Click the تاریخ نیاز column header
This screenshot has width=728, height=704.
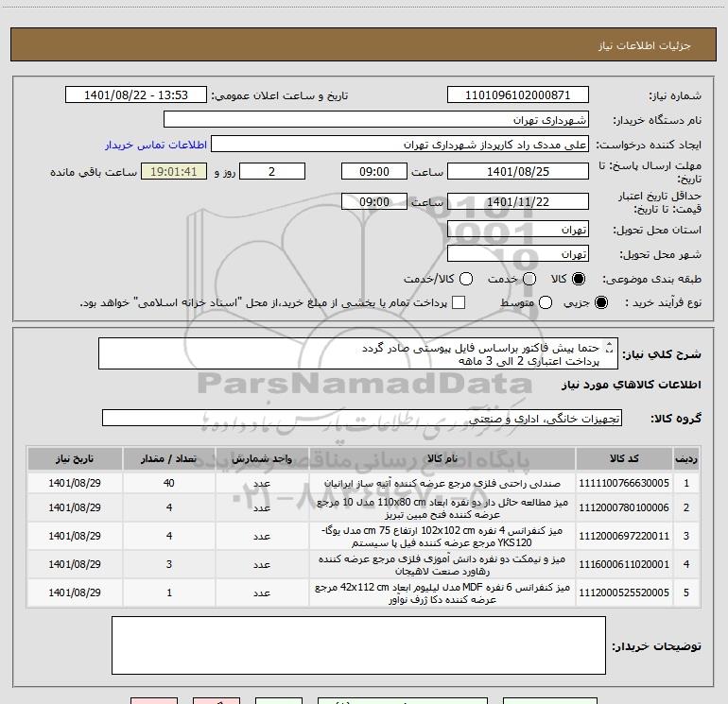(x=75, y=458)
